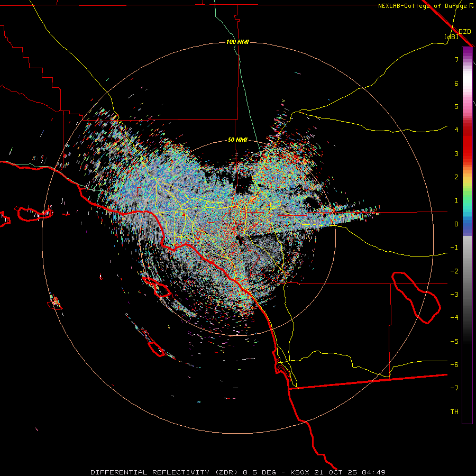Click the -3 tick on the color scale
The height and width of the screenshot is (476, 476).
pyautogui.click(x=454, y=295)
